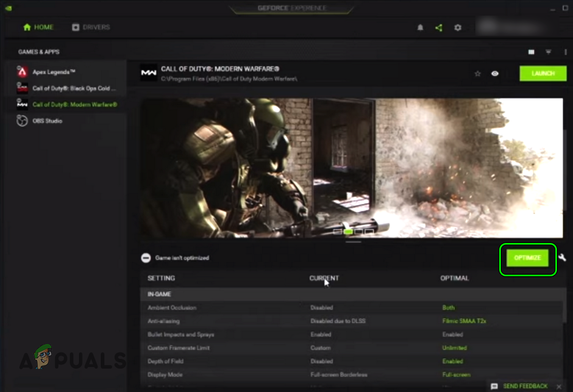Image resolution: width=573 pixels, height=392 pixels.
Task: Open the notifications bell
Action: pos(420,28)
